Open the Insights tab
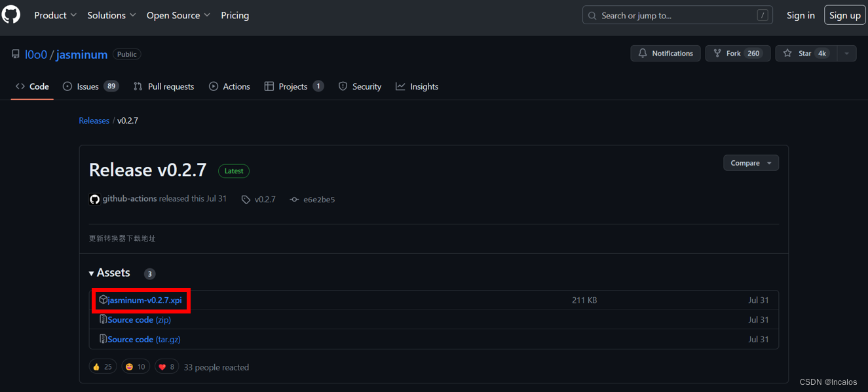Image resolution: width=868 pixels, height=392 pixels. pyautogui.click(x=417, y=86)
